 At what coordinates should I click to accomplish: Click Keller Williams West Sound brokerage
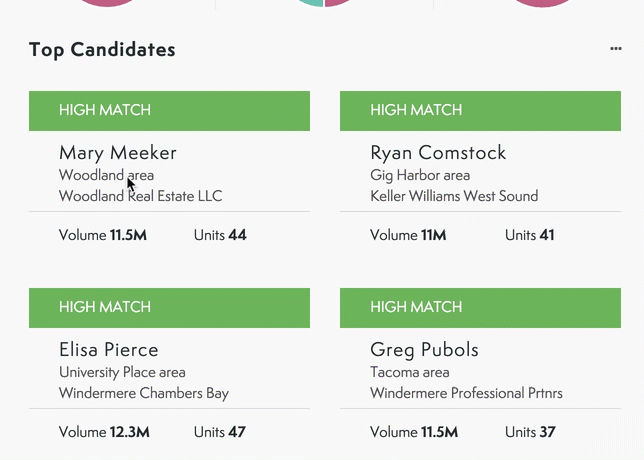(x=454, y=196)
